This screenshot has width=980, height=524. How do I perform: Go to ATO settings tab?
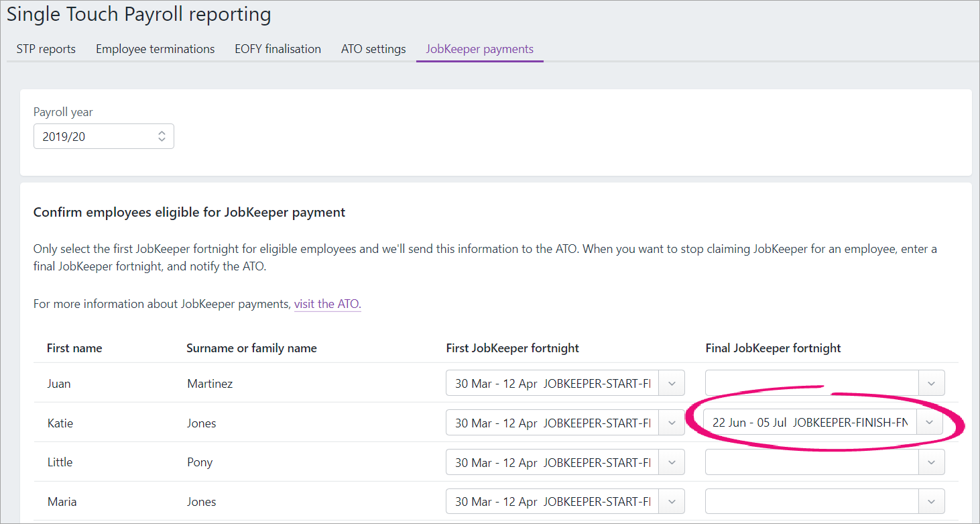coord(373,49)
